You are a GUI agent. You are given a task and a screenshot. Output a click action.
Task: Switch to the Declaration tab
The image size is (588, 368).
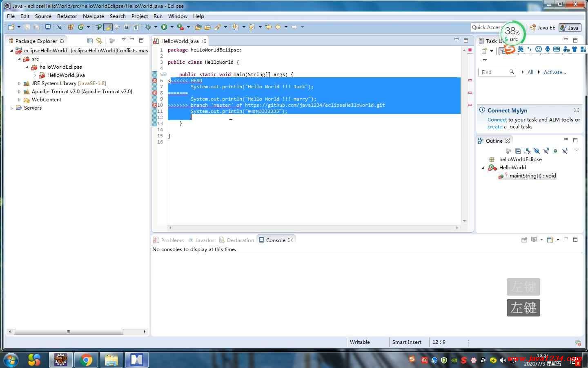click(236, 240)
